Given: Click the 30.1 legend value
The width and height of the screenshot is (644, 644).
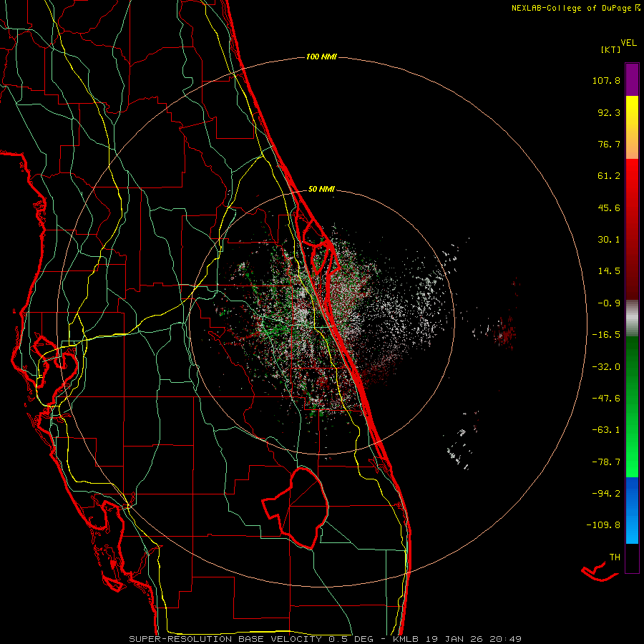Looking at the screenshot, I should 609,240.
